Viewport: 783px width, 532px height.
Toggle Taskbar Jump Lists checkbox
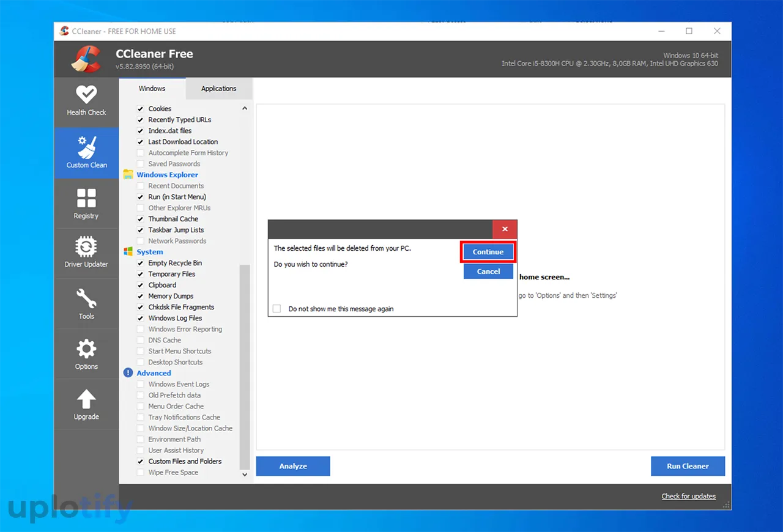141,230
